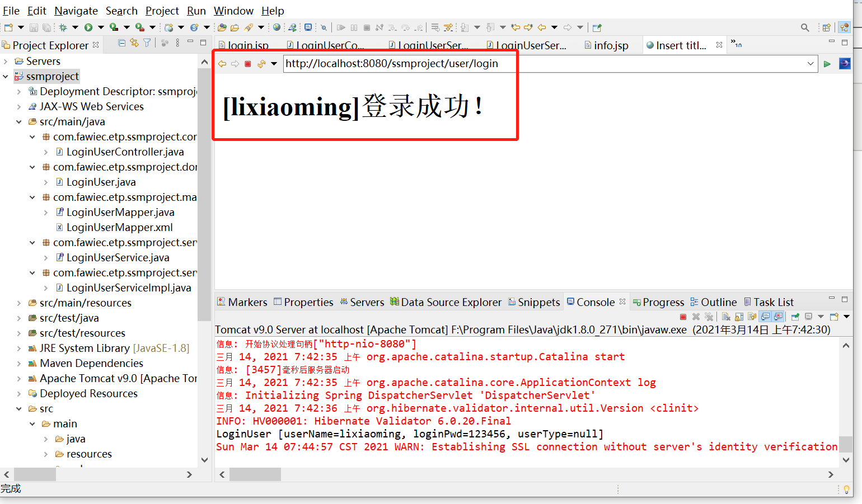The image size is (862, 504).
Task: Open the magnifier quick access search
Action: click(x=805, y=27)
